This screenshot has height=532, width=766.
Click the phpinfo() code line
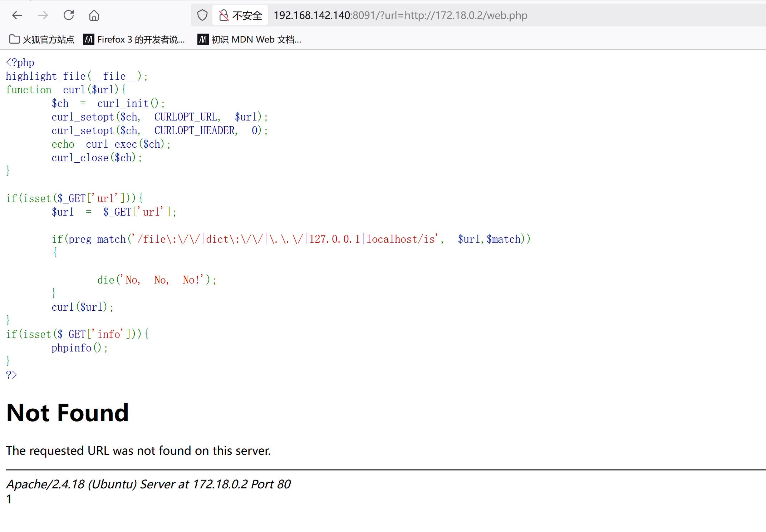(79, 348)
